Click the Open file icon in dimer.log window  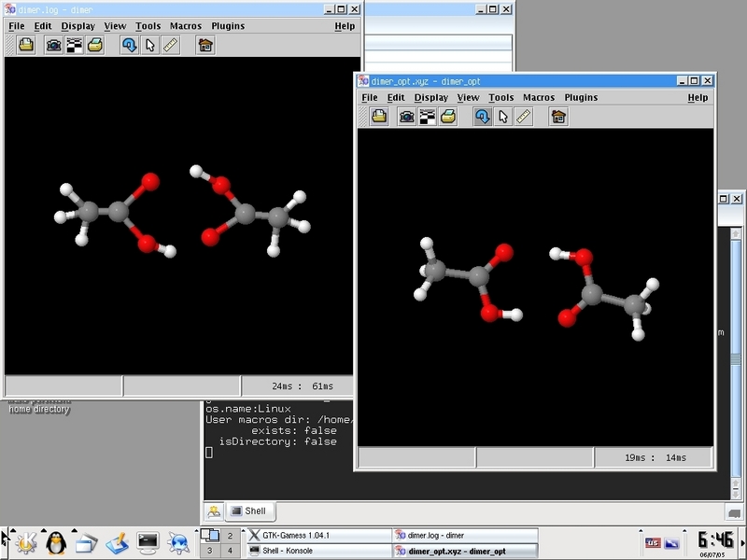(x=26, y=45)
